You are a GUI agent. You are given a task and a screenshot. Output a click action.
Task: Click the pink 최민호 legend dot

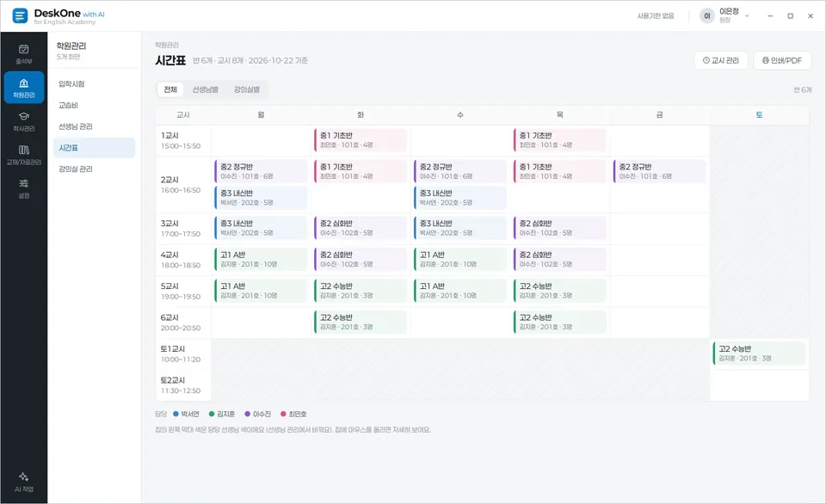point(283,414)
